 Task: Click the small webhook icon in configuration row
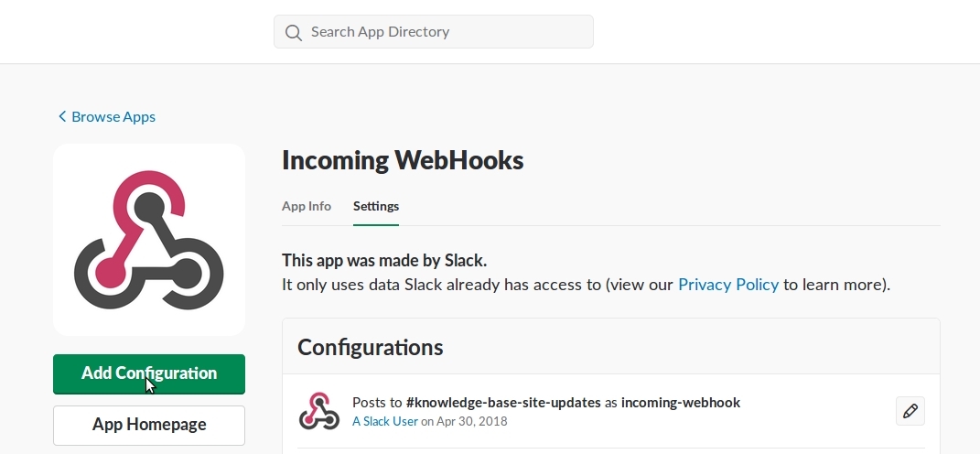point(318,411)
